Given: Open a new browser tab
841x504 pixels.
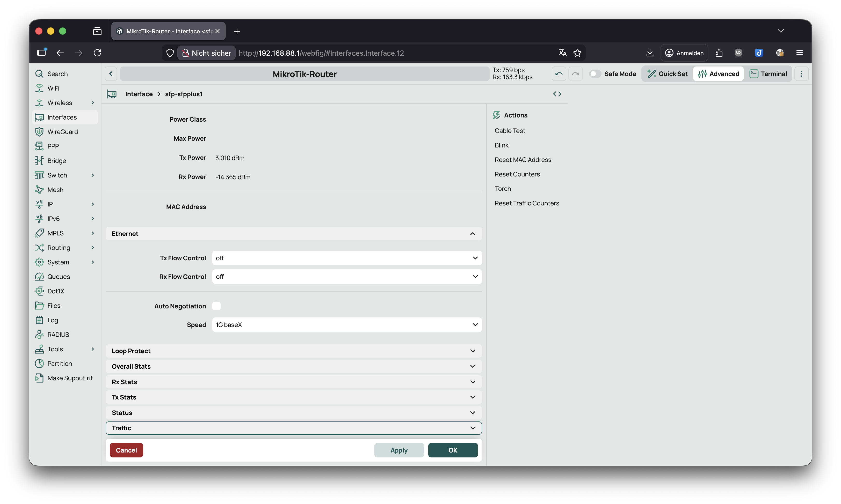Looking at the screenshot, I should click(237, 31).
